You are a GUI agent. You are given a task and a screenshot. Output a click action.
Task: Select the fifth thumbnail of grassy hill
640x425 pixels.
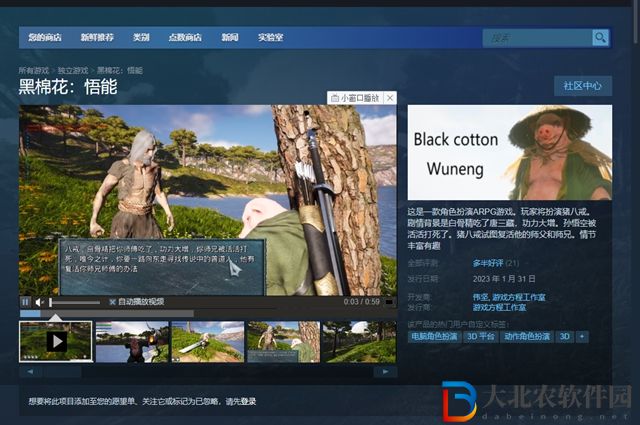359,342
